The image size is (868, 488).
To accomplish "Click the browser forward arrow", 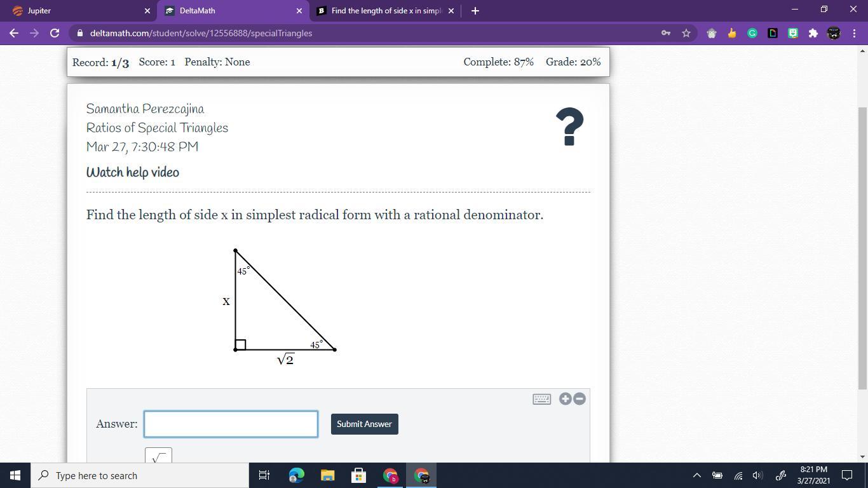I will click(x=34, y=33).
